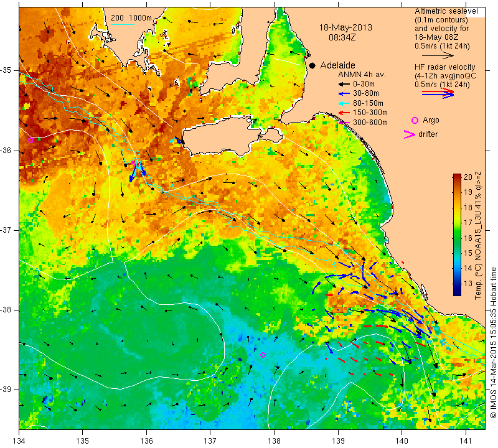Viewport: 498px width, 448px height.
Task: Click the drifter legend text
Action: (428, 134)
